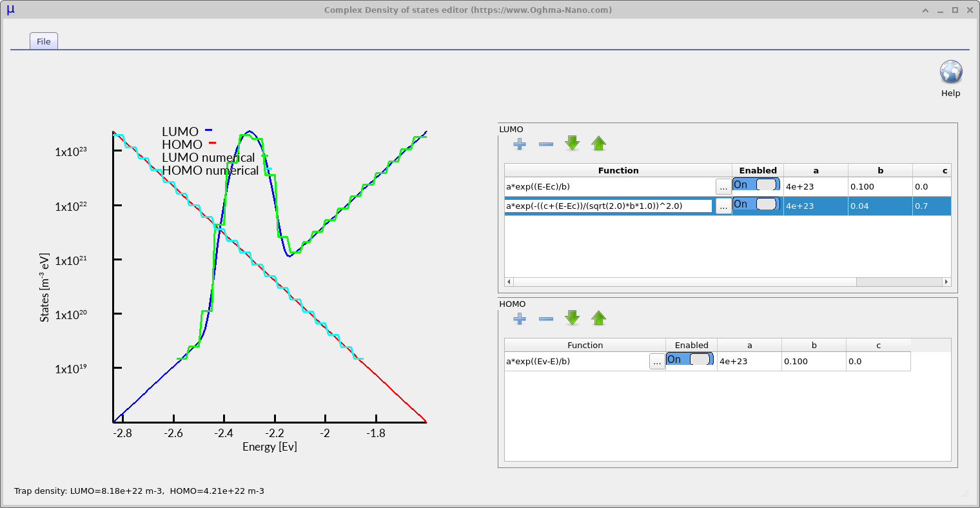
Task: Remove HOMO function with minus icon
Action: point(546,318)
